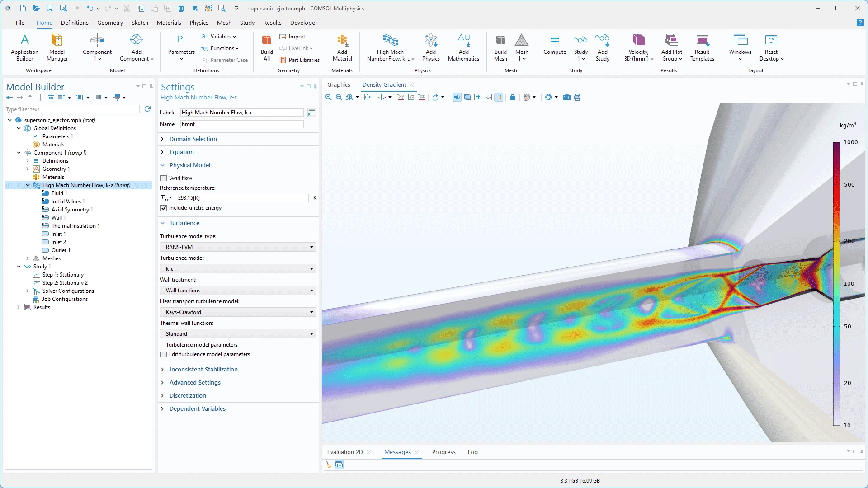Image resolution: width=868 pixels, height=488 pixels.
Task: Open the Physics ribbon tab
Action: click(199, 23)
